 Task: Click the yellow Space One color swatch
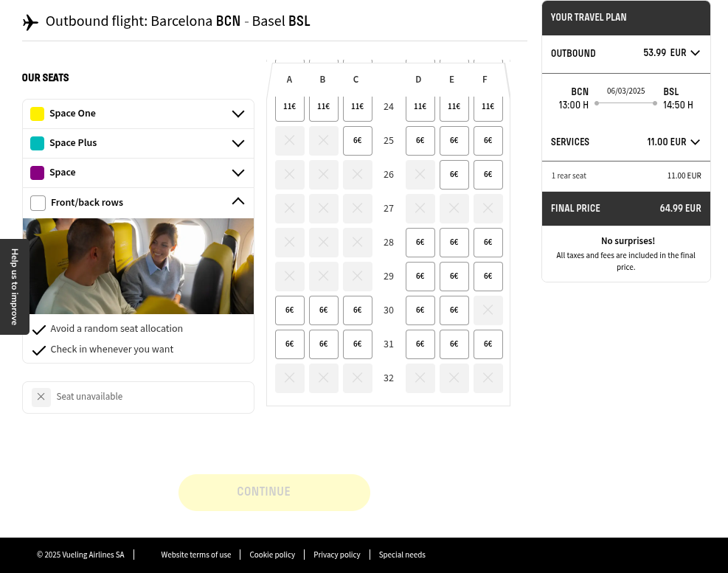pyautogui.click(x=37, y=114)
